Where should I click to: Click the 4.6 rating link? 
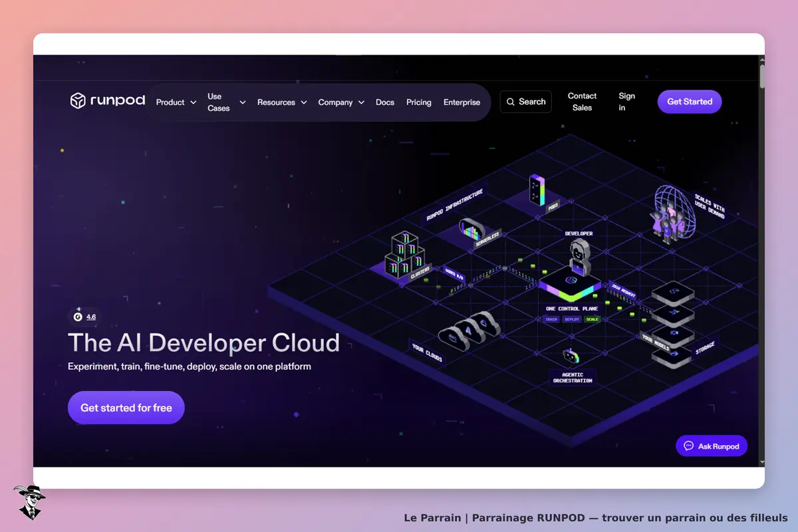tap(91, 317)
